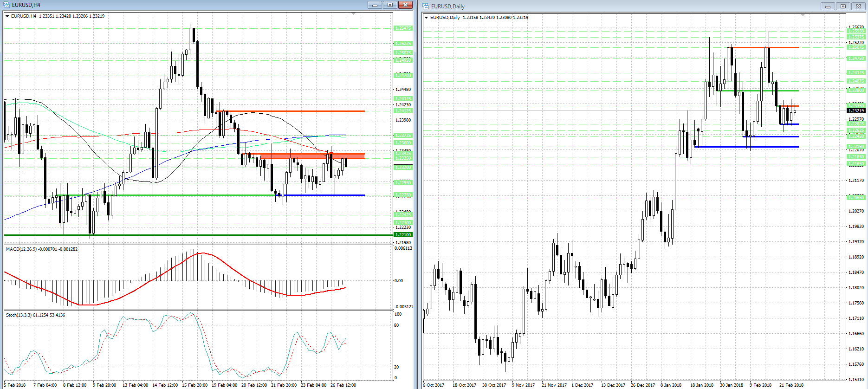Click the MACD(12,26,9) indicator label
Image resolution: width=868 pixels, height=389 pixels.
[42, 249]
